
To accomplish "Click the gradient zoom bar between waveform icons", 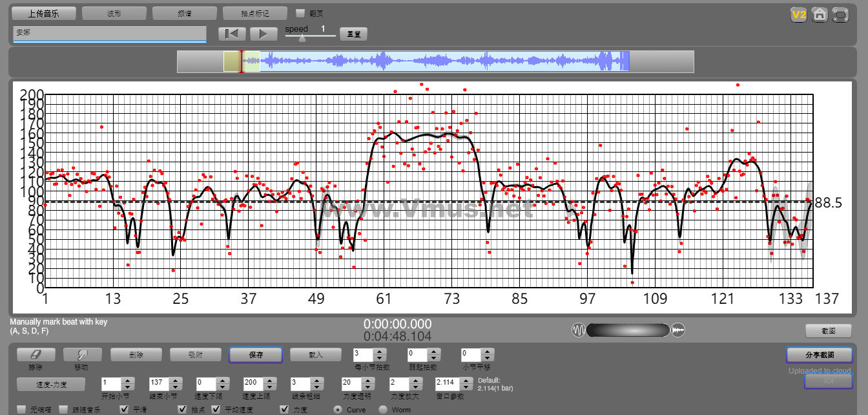I will coord(628,330).
